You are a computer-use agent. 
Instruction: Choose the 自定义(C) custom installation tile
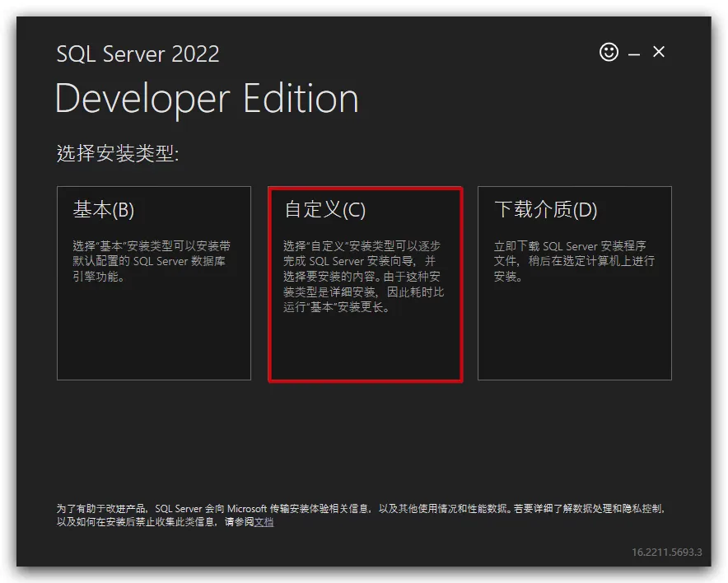click(x=365, y=284)
